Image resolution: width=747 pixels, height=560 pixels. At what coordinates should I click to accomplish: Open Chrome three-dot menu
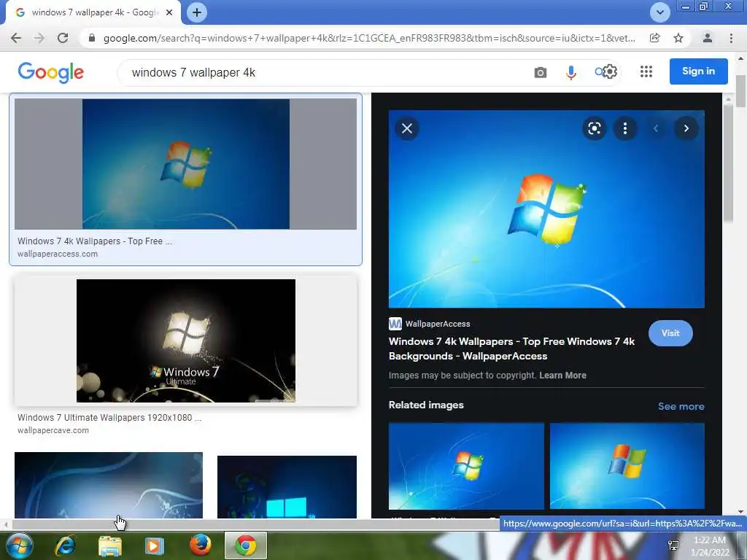click(731, 38)
